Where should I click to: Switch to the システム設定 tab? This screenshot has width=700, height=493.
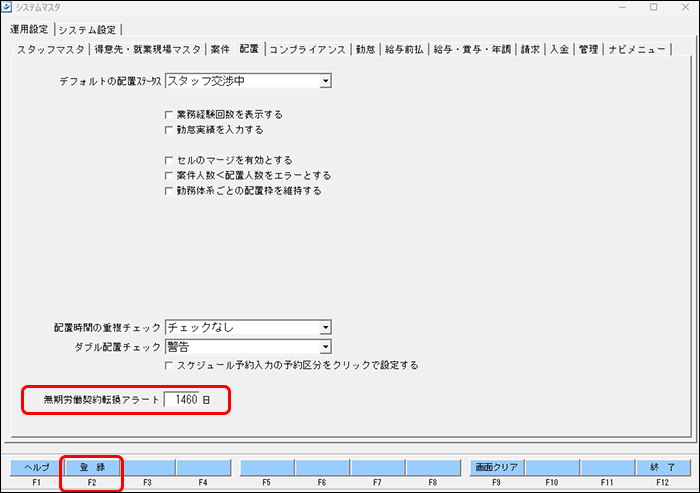point(88,30)
